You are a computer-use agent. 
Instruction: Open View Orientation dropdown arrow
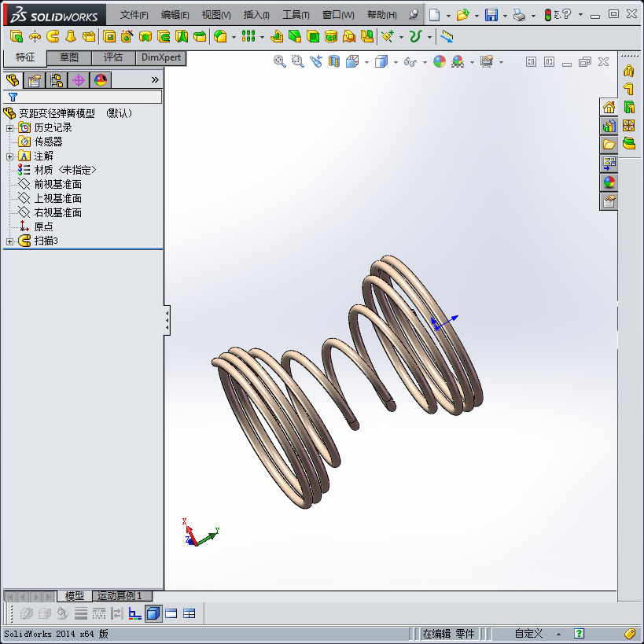coord(366,62)
